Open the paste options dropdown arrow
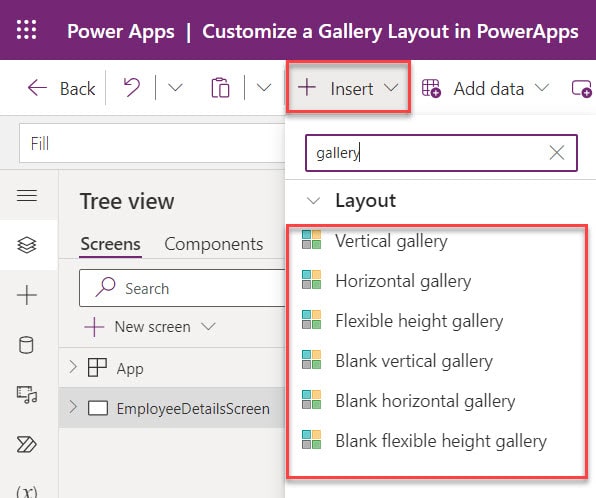 point(264,88)
